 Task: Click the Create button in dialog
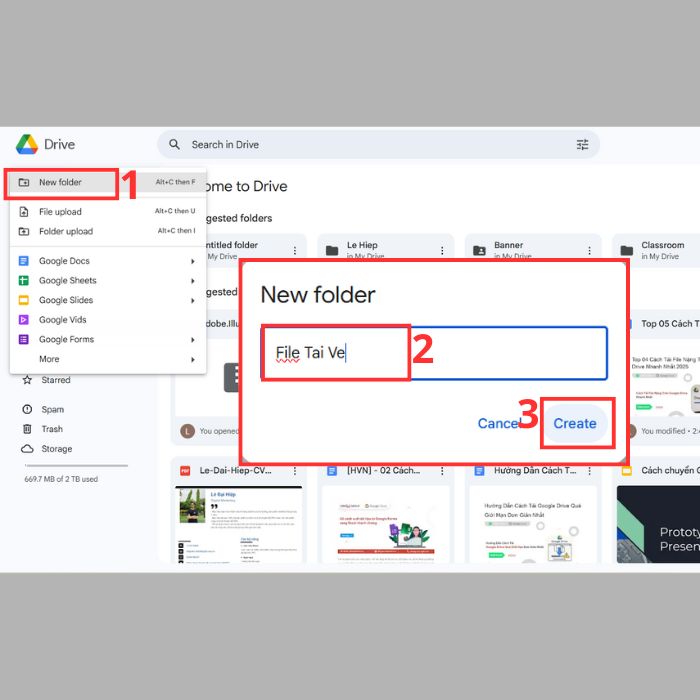[x=575, y=423]
